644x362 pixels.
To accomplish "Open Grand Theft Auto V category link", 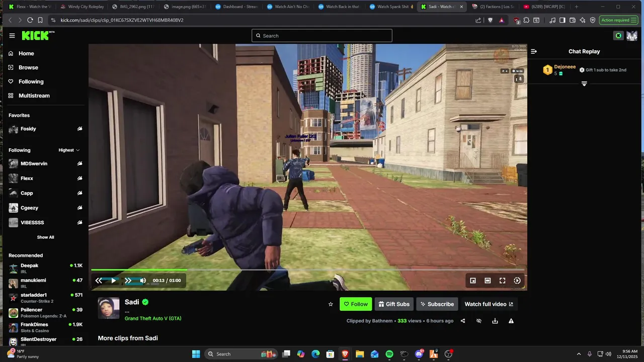I will pyautogui.click(x=153, y=318).
